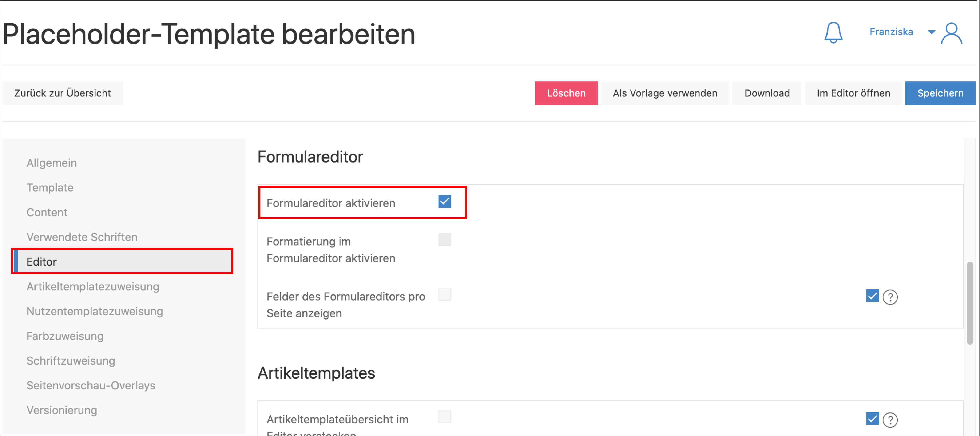Open the Farbzuweisung section
The image size is (980, 436).
(65, 336)
